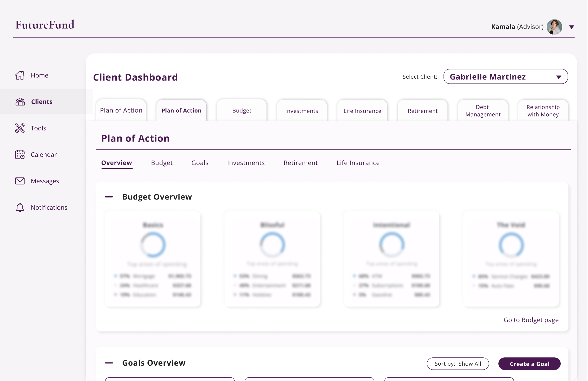Click the Blissful donut progress ring
This screenshot has width=588, height=381.
tap(272, 245)
